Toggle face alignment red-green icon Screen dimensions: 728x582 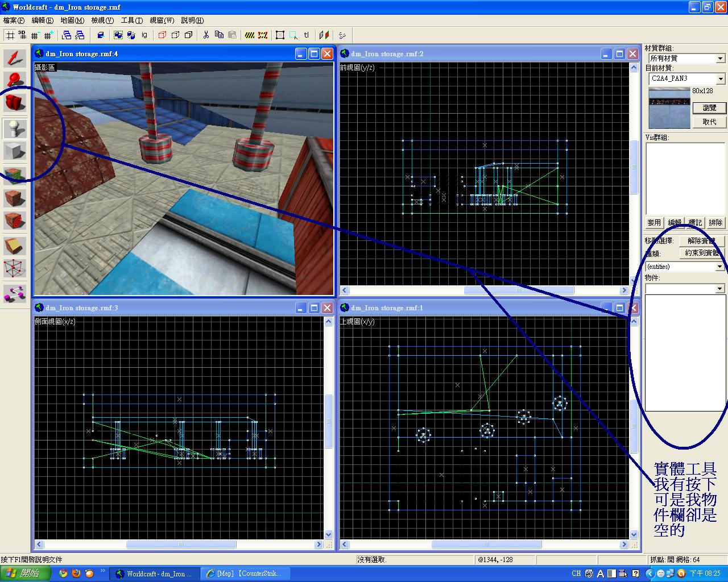[x=324, y=35]
